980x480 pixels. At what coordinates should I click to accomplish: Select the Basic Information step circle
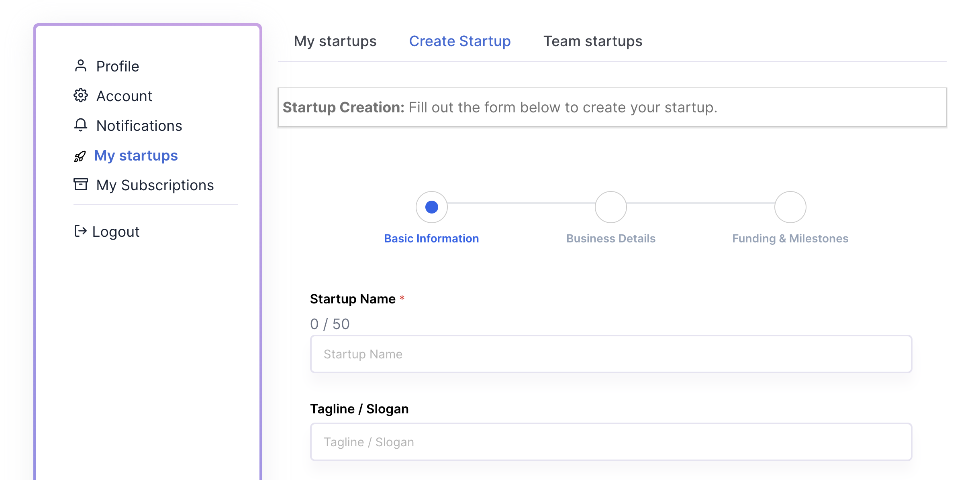coord(432,207)
